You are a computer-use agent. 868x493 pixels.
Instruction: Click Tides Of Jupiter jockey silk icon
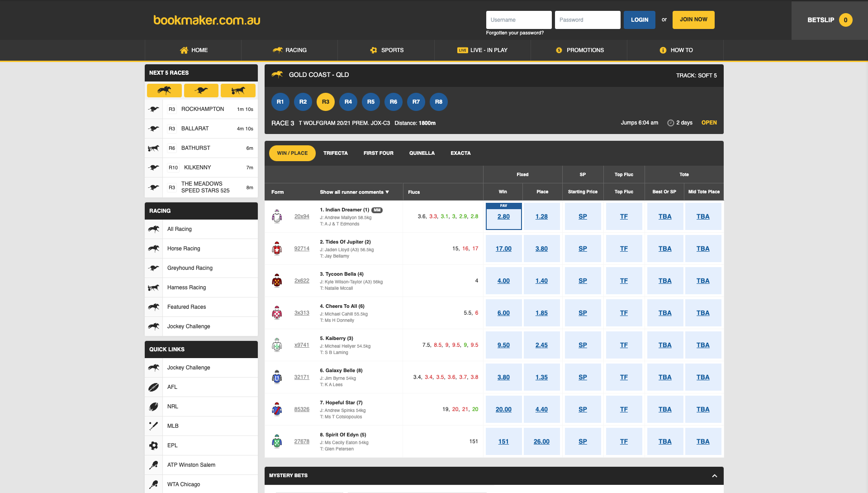click(x=277, y=249)
